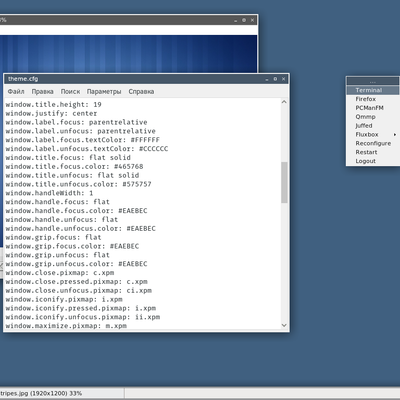
Task: Click the line 'window.handle.unfocus.color: #EAEBEC'
Action: point(80,228)
